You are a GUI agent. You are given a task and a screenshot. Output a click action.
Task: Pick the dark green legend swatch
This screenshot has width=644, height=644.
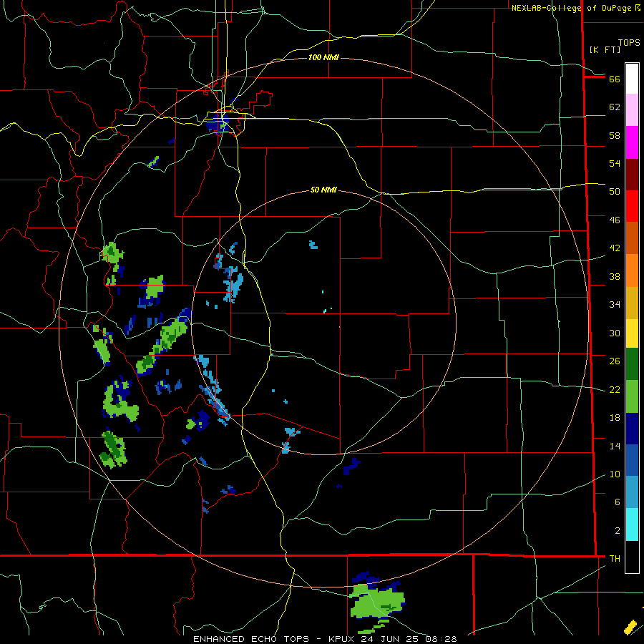[632, 364]
